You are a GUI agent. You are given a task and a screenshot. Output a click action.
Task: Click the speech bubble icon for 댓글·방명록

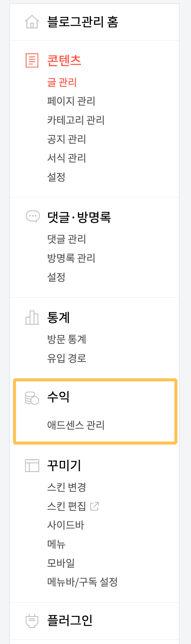32,216
